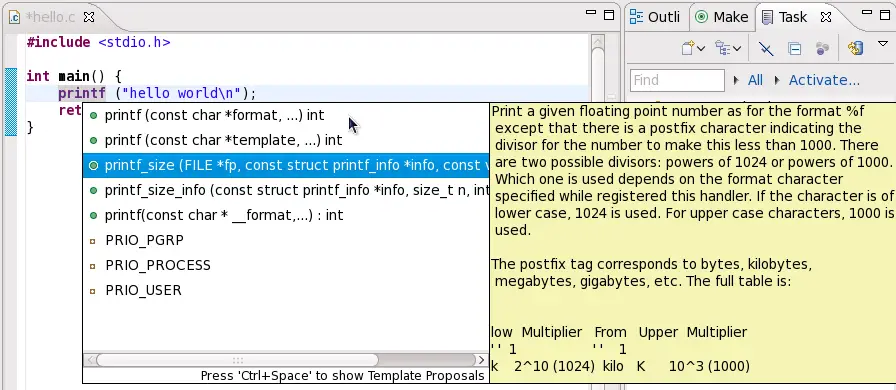Screen dimensions: 896x390
Task: Click Collapse All in Task List
Action: 794,49
